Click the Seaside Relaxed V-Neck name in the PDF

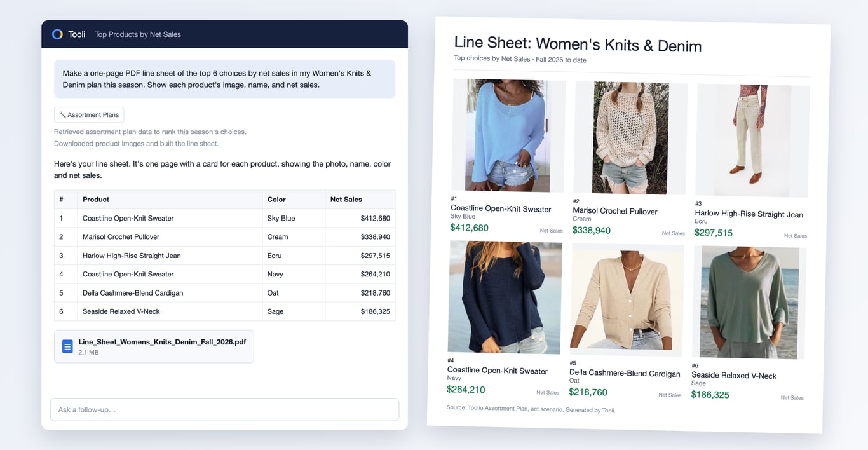[x=734, y=376]
